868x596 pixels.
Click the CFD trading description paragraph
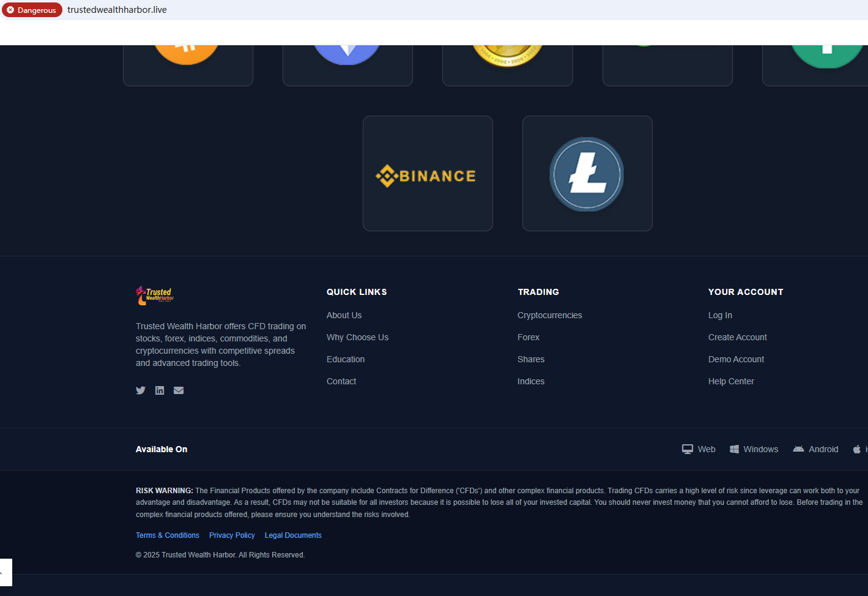point(221,345)
